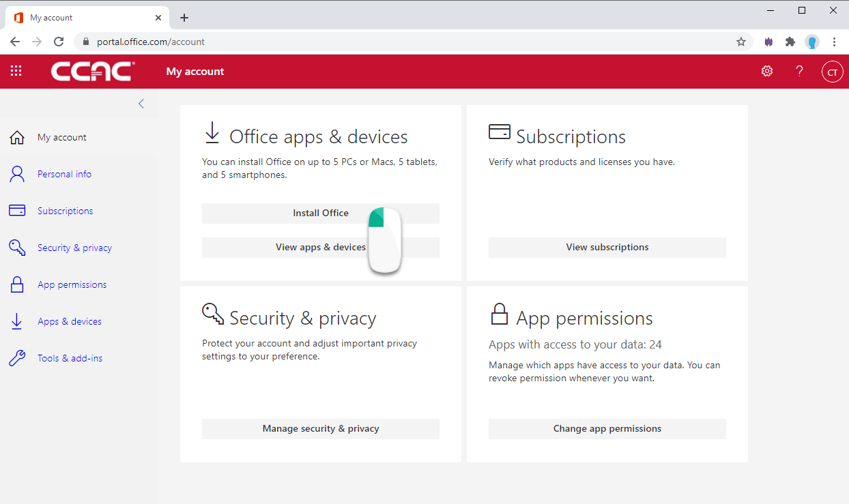Select the Apps & devices download icon
Screen dimensions: 849x504
click(16, 321)
